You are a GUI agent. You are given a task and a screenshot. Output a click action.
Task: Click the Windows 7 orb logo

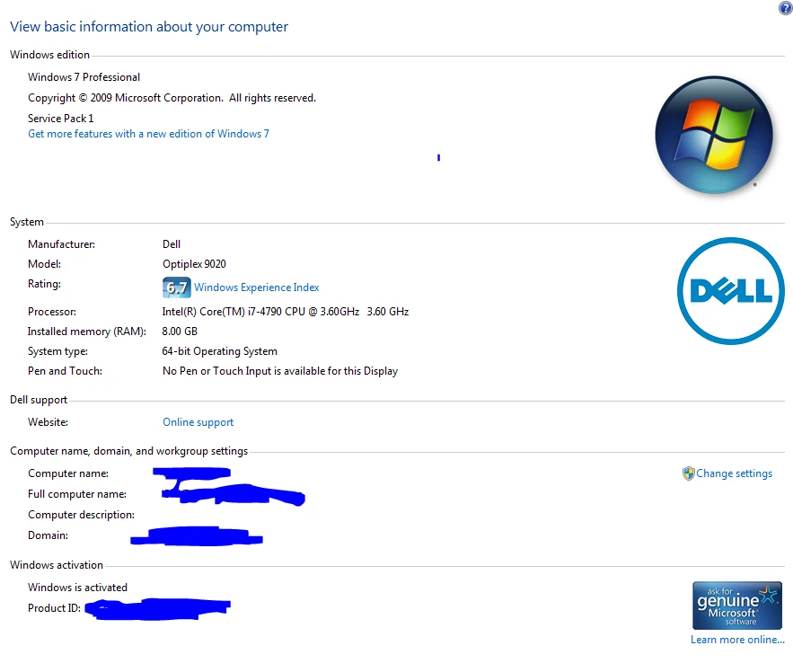click(x=714, y=135)
